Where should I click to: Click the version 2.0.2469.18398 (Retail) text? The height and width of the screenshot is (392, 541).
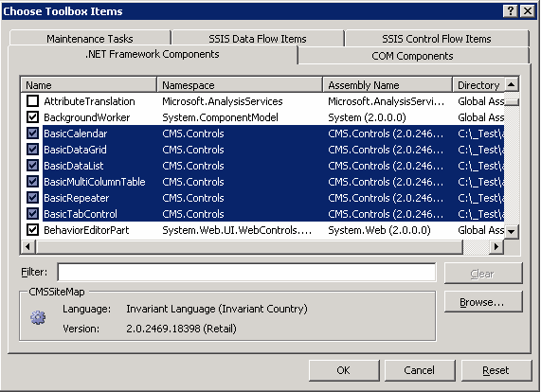click(x=181, y=329)
